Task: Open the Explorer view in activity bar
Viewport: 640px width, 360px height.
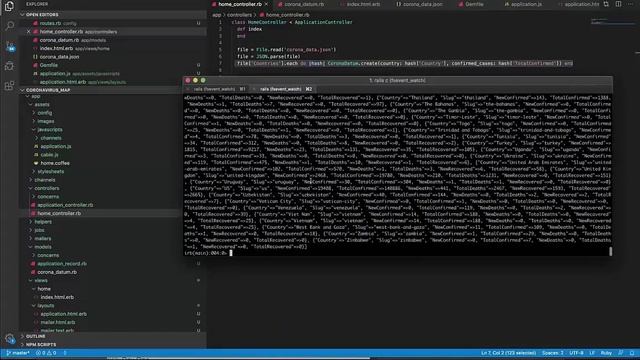Action: (x=9, y=6)
